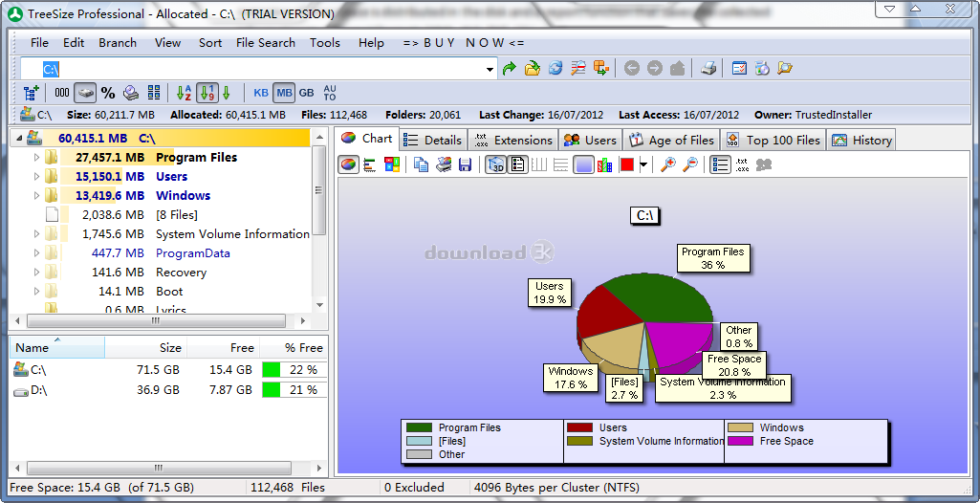Zoom in on the chart
Screen dimensions: 980x503
[x=668, y=165]
